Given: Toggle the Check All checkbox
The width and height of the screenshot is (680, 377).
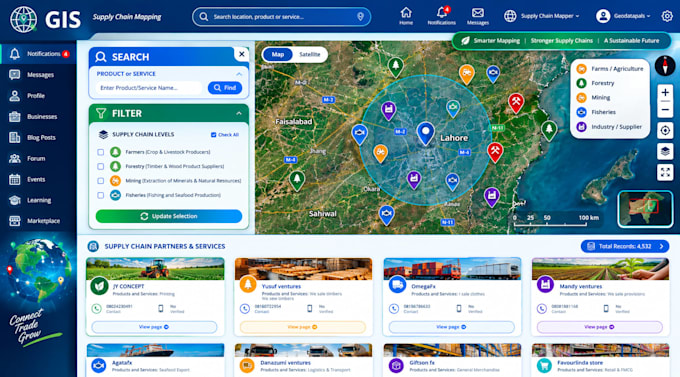Looking at the screenshot, I should tap(213, 135).
